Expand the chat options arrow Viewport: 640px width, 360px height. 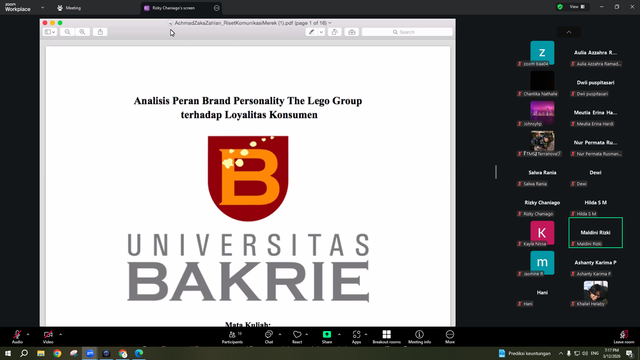coord(280,334)
